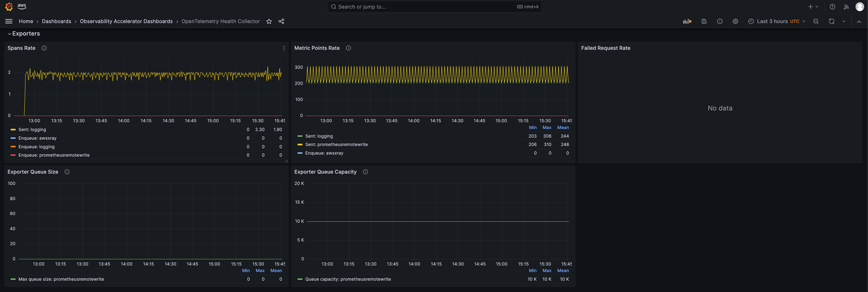The height and width of the screenshot is (292, 868).
Task: Open the Last 3 hours time picker
Action: pos(776,21)
